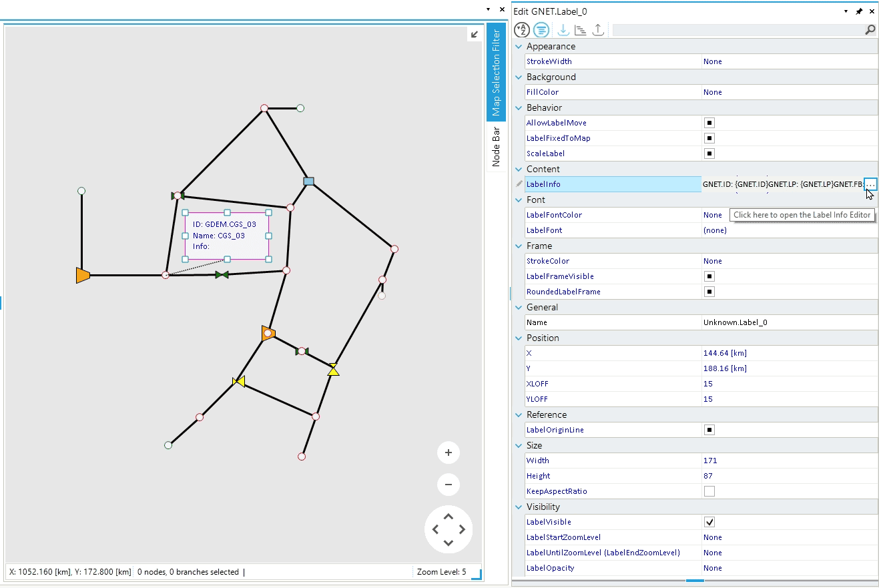Click the hierarchy bars toolbar icon
The width and height of the screenshot is (879, 588).
[580, 30]
